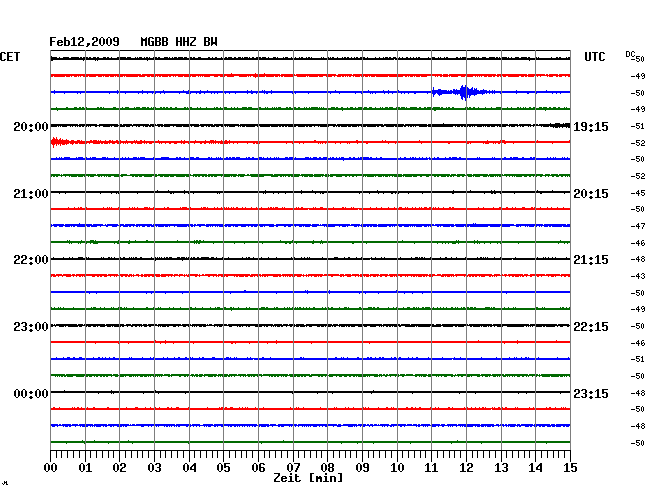
Task: Click the DC value -51 beside 19:15
Action: tap(638, 126)
